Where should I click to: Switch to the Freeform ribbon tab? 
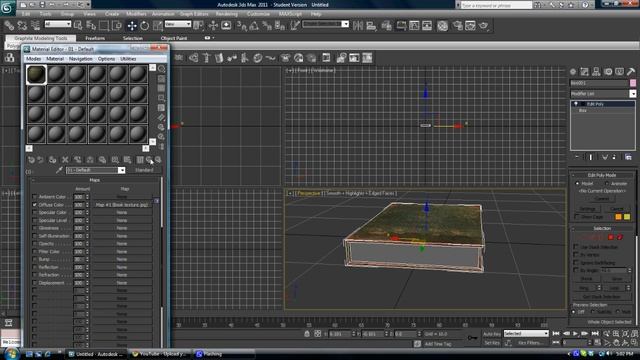pyautogui.click(x=95, y=38)
